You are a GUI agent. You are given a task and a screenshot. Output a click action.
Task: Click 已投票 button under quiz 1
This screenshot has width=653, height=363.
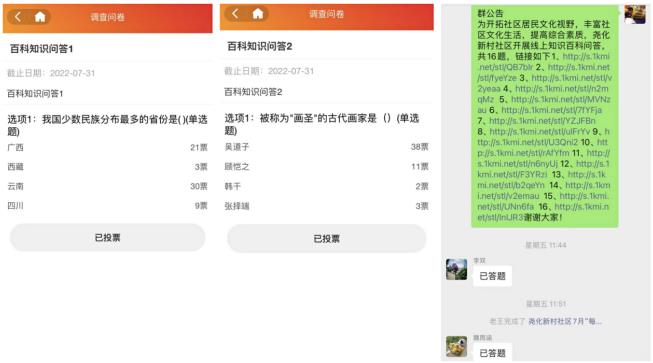pos(107,238)
